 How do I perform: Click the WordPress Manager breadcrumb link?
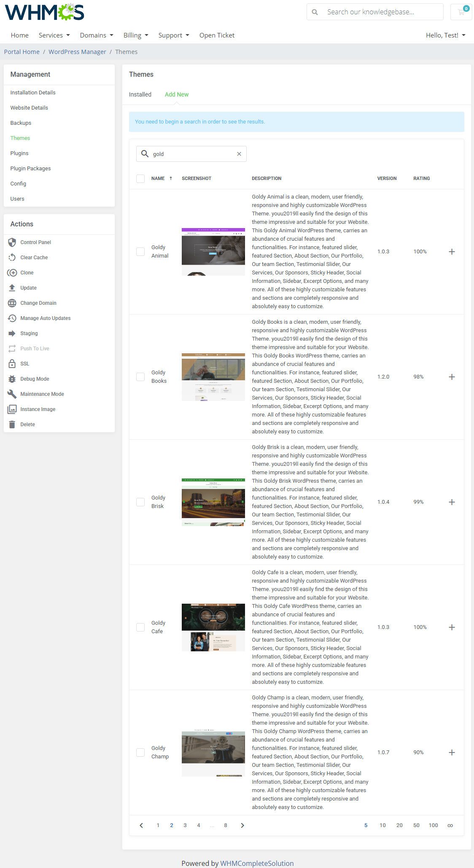(x=77, y=52)
